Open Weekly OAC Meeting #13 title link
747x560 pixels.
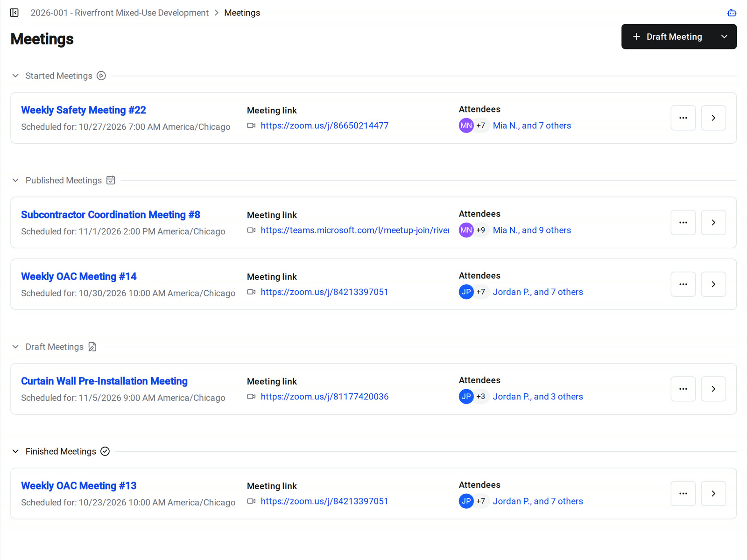coord(79,485)
